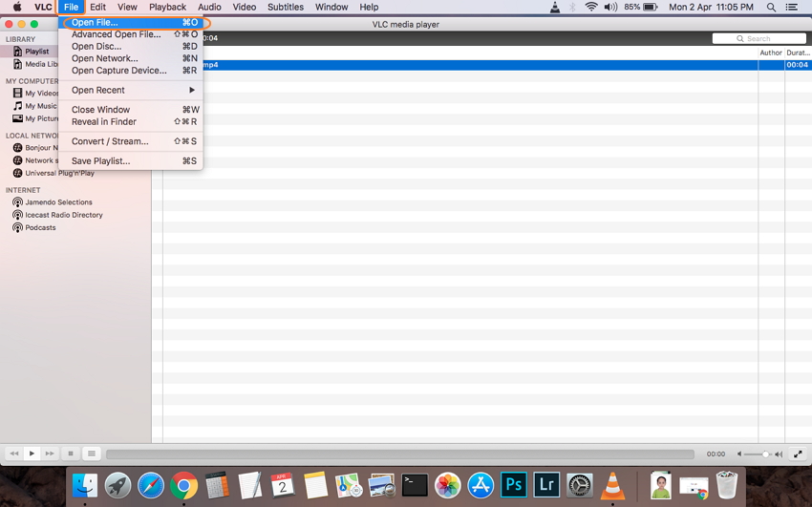Open Google Chrome from the Dock

183,486
